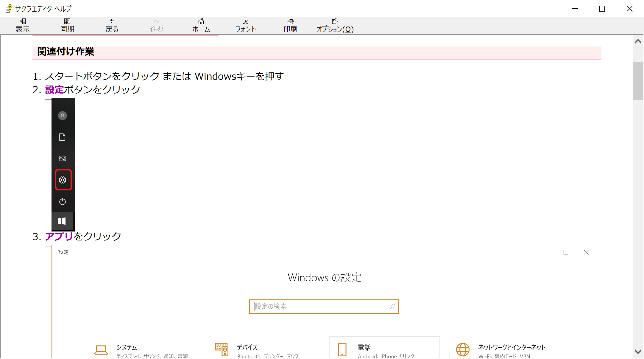Click the magnifier icon in settings search box
Screen dimensions: 644x359
[393, 306]
